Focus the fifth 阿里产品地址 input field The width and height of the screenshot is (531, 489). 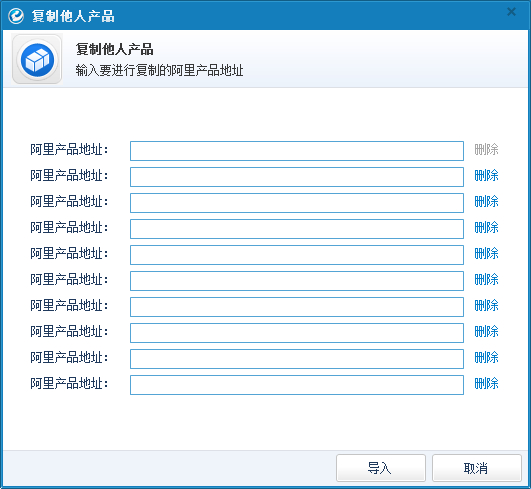coord(297,255)
